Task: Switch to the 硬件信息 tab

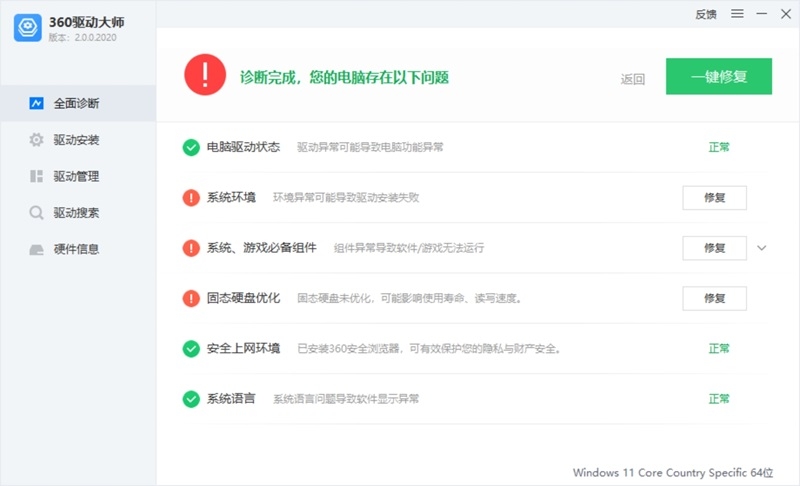Action: (76, 250)
